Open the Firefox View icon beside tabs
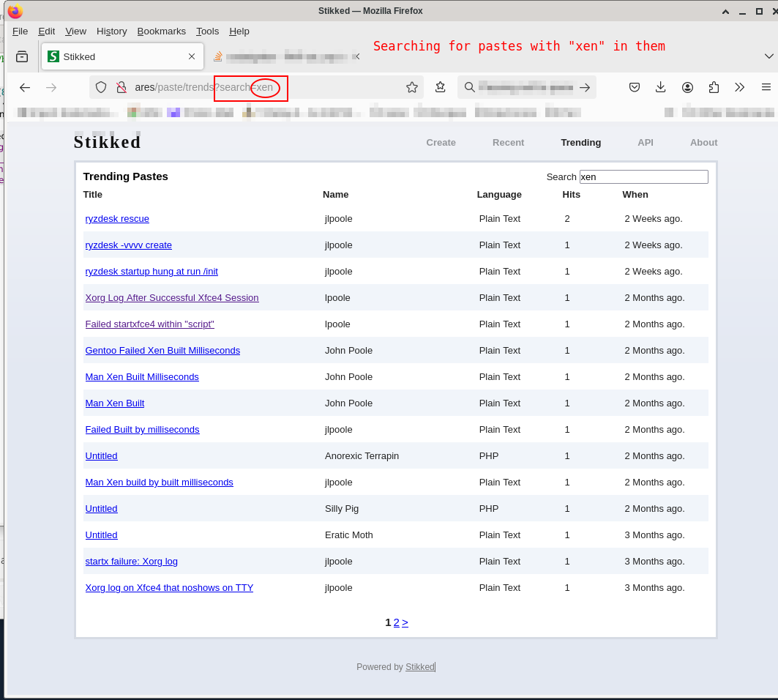 (x=22, y=56)
